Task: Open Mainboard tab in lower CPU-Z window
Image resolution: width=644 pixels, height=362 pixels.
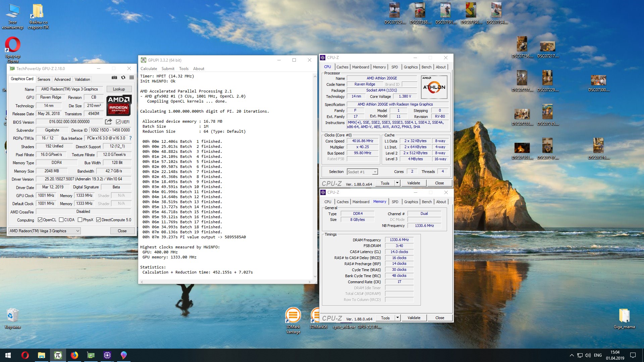Action: tap(361, 202)
